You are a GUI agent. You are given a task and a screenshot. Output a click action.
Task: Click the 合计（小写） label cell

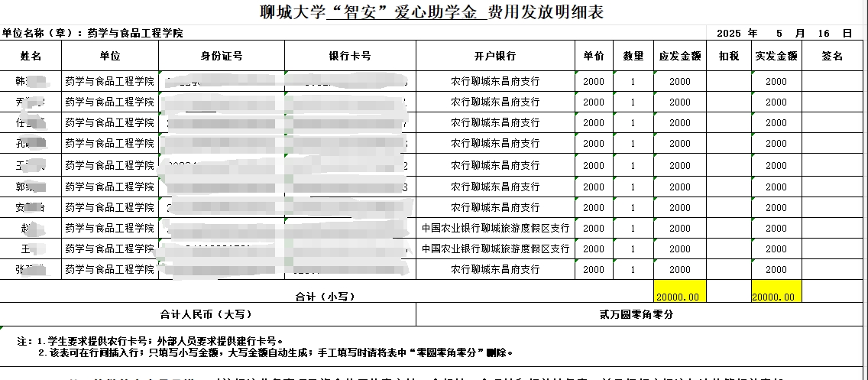coord(325,296)
